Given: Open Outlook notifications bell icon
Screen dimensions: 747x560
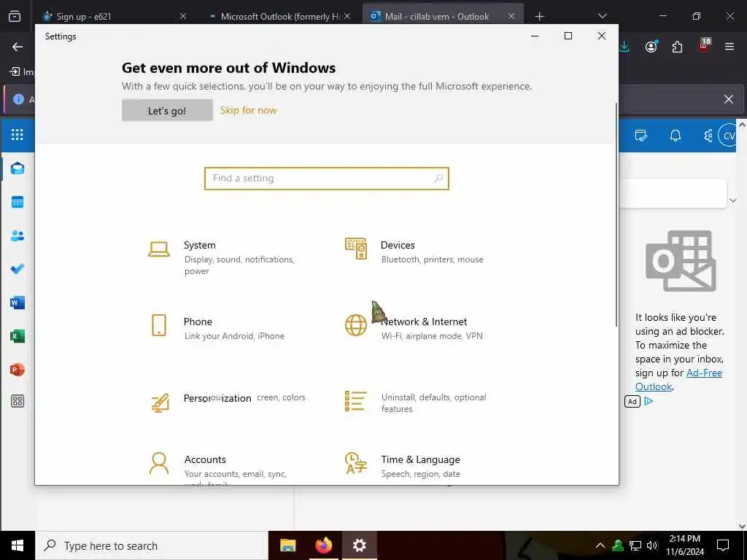Looking at the screenshot, I should click(x=675, y=136).
